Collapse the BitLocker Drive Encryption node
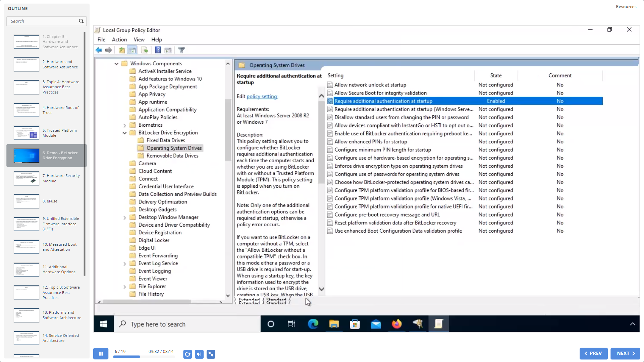The height and width of the screenshot is (362, 644). point(124,133)
